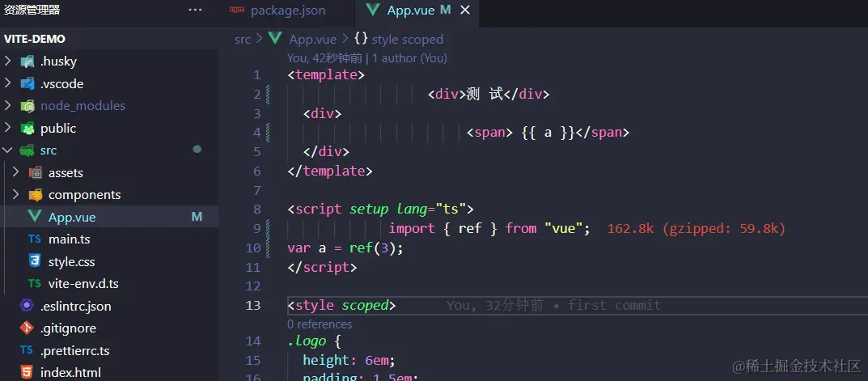The image size is (868, 381).
Task: Open App.vue in the file tree
Action: tap(72, 218)
